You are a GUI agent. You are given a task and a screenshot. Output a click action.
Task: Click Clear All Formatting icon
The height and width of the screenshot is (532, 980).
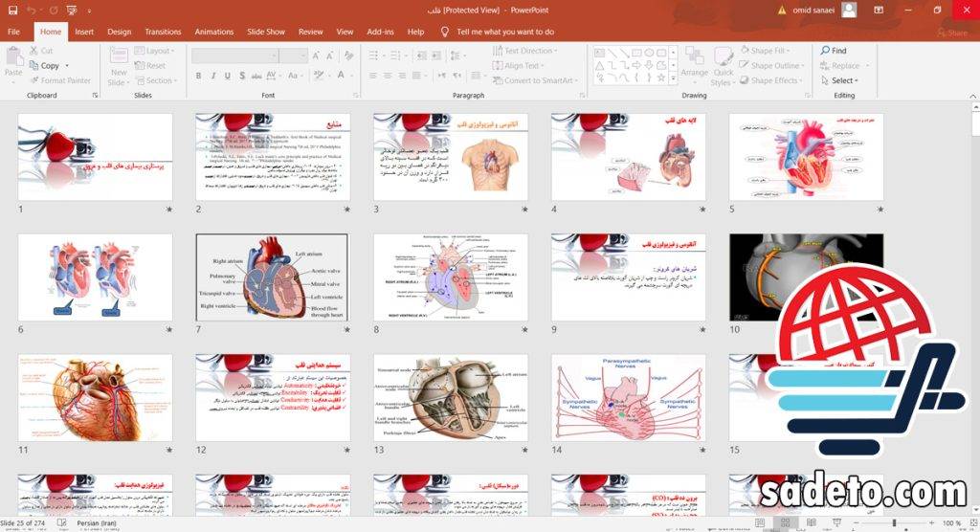[x=348, y=55]
